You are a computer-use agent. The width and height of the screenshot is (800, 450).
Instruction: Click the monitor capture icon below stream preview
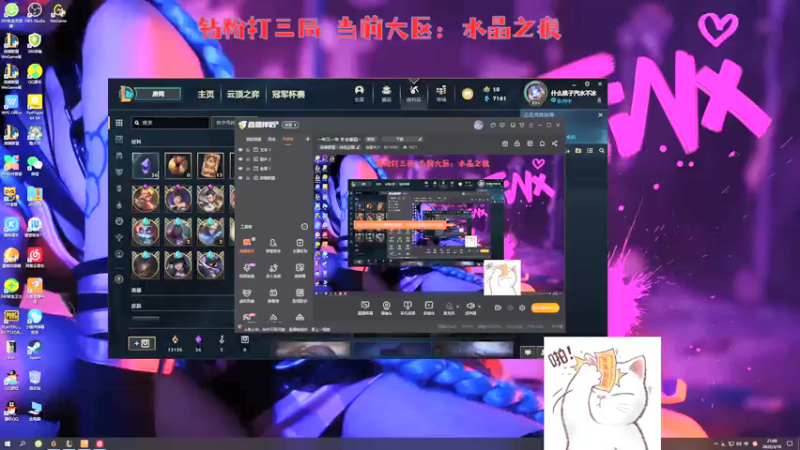[365, 306]
